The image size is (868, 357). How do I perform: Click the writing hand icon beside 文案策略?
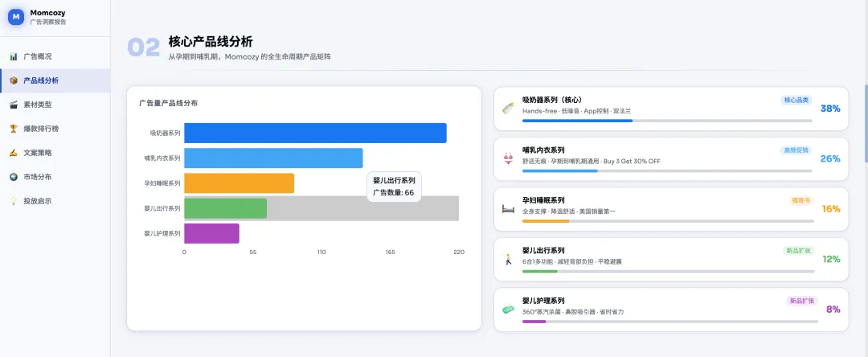[14, 153]
